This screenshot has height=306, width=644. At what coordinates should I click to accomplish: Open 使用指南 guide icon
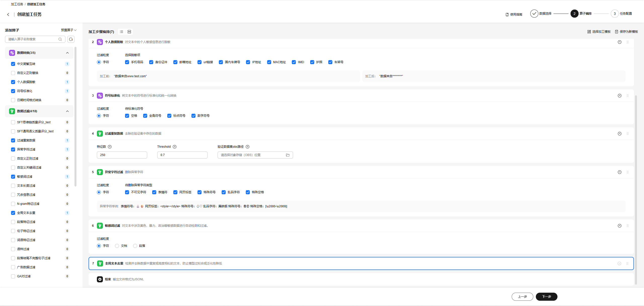507,15
